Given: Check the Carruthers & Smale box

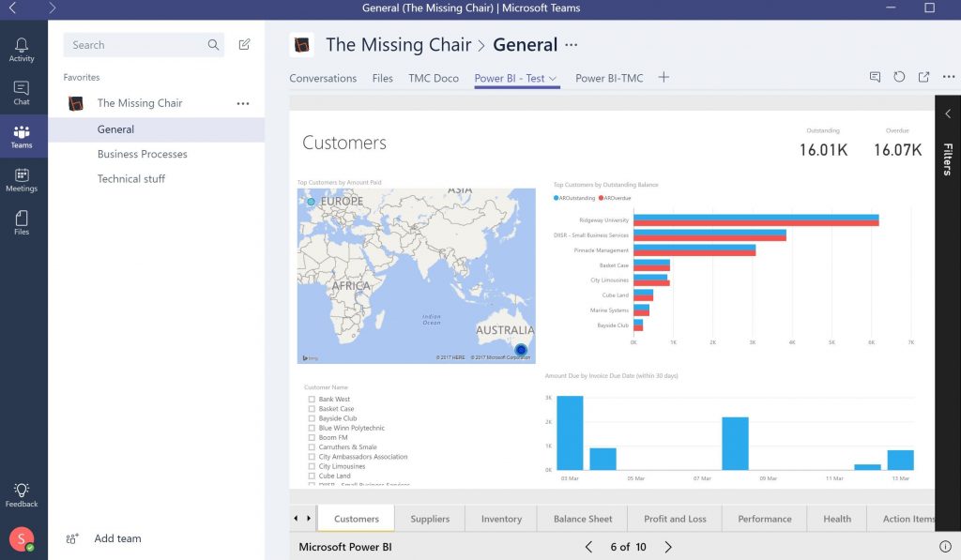Looking at the screenshot, I should [312, 447].
